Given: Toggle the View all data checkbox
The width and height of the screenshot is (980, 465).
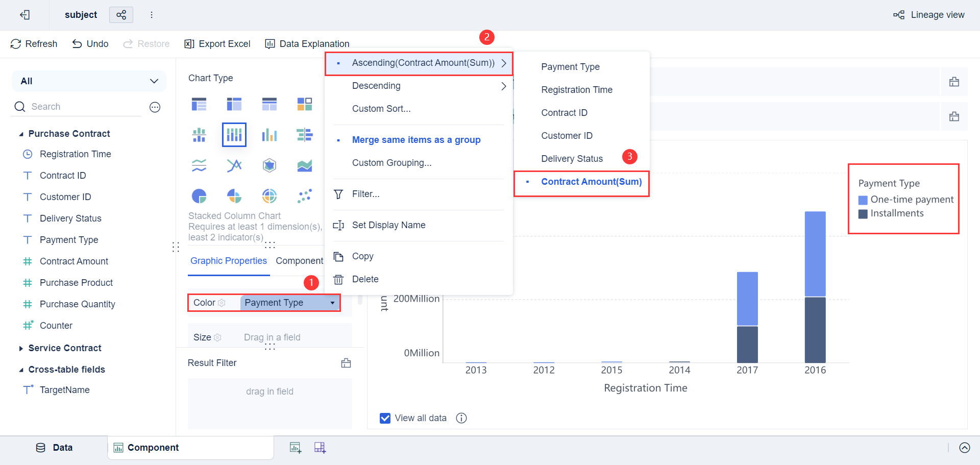Looking at the screenshot, I should coord(385,418).
